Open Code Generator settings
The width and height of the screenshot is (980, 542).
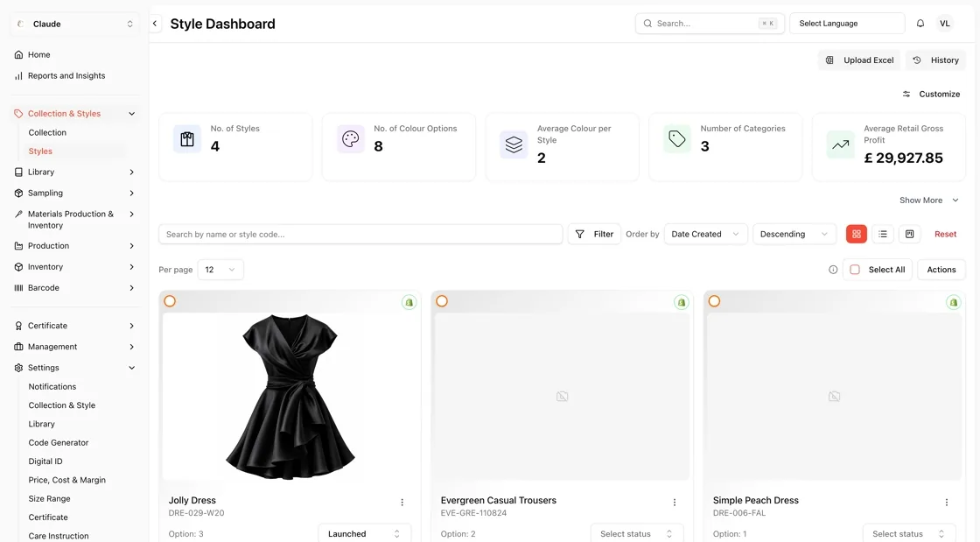[x=59, y=442]
